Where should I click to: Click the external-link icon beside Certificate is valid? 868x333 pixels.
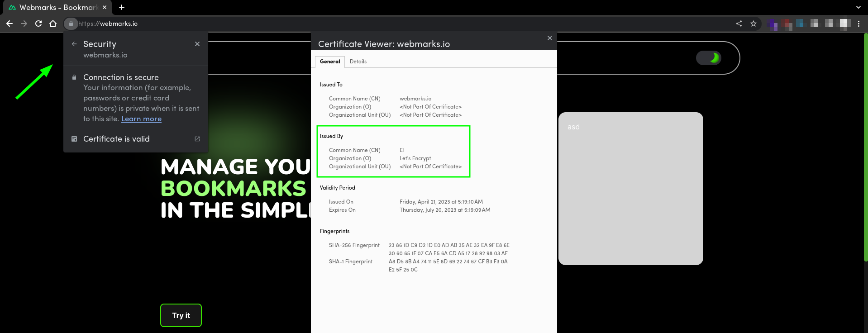click(197, 139)
